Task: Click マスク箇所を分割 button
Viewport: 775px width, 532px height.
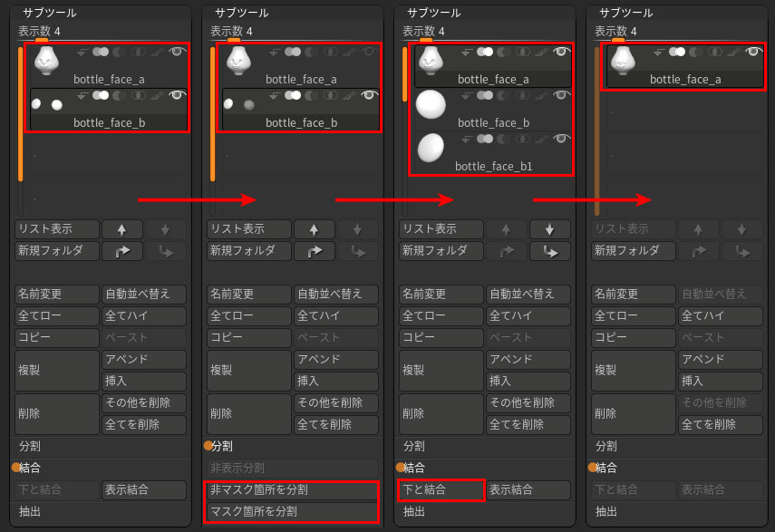Action: [292, 512]
